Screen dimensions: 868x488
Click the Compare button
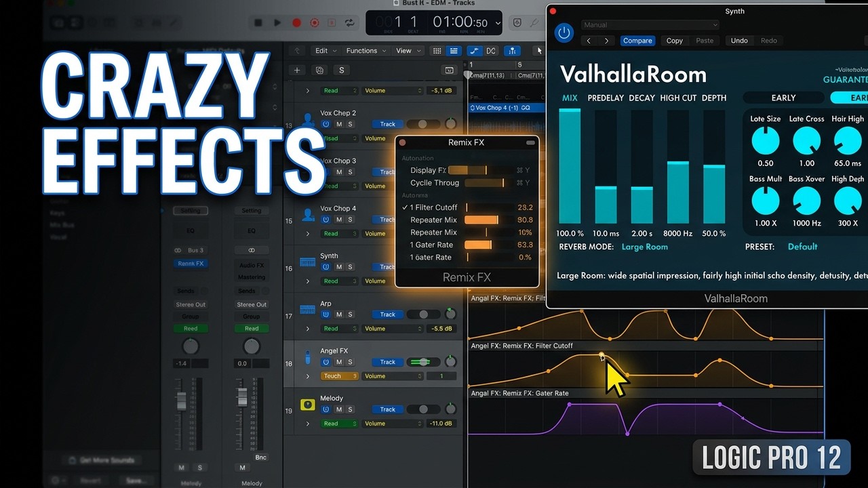pyautogui.click(x=637, y=41)
